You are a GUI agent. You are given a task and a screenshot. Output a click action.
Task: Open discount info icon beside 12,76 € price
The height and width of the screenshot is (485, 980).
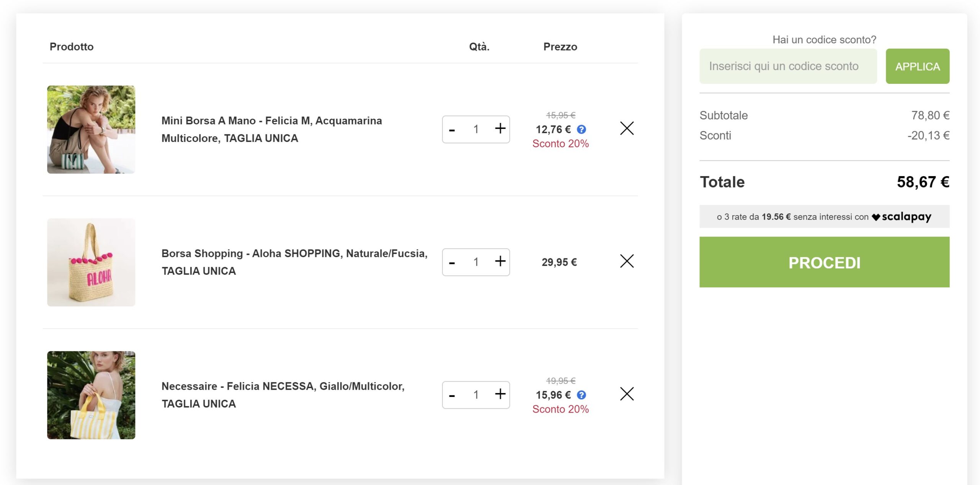pyautogui.click(x=581, y=130)
